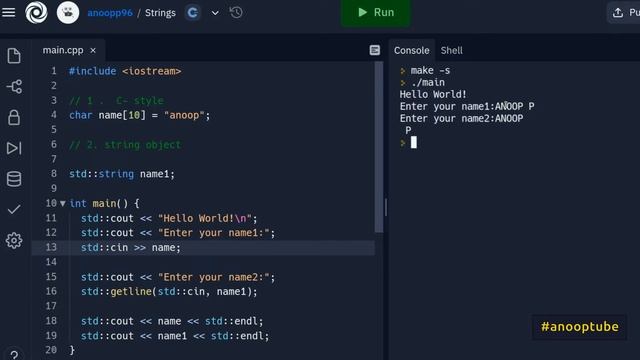Open the Help question mark icon
The width and height of the screenshot is (640, 360).
(x=14, y=354)
